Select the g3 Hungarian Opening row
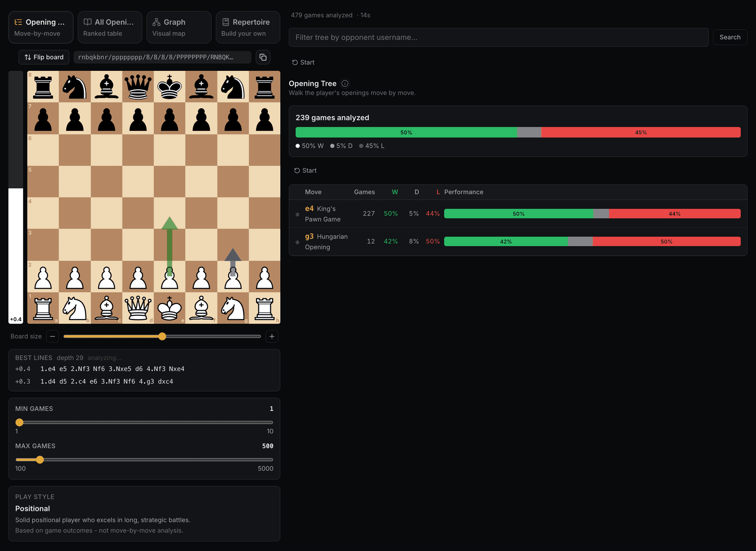This screenshot has width=756, height=551. [x=518, y=242]
